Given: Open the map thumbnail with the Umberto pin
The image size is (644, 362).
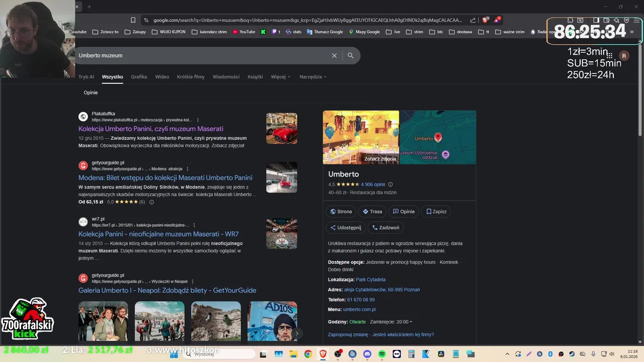Looking at the screenshot, I should 438,137.
